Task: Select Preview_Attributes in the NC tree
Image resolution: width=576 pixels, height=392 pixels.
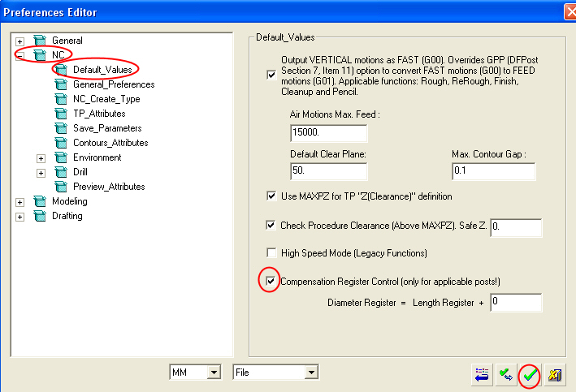Action: [x=109, y=187]
